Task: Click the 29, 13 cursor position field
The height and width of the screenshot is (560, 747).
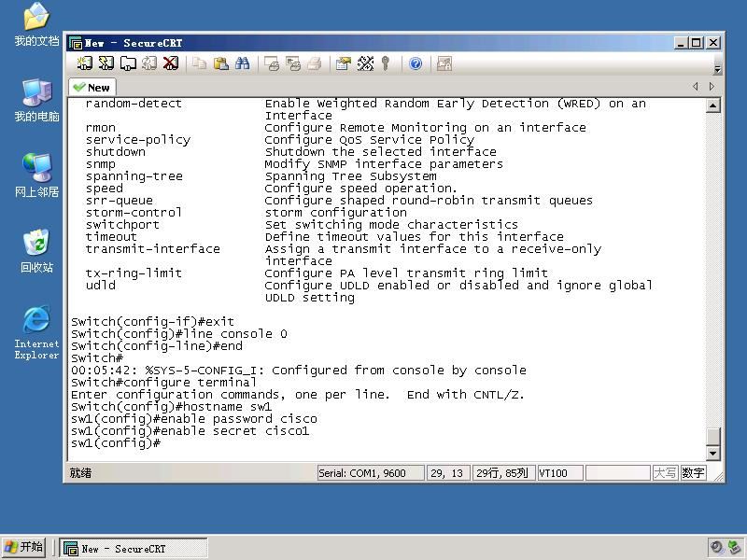Action: pos(448,473)
